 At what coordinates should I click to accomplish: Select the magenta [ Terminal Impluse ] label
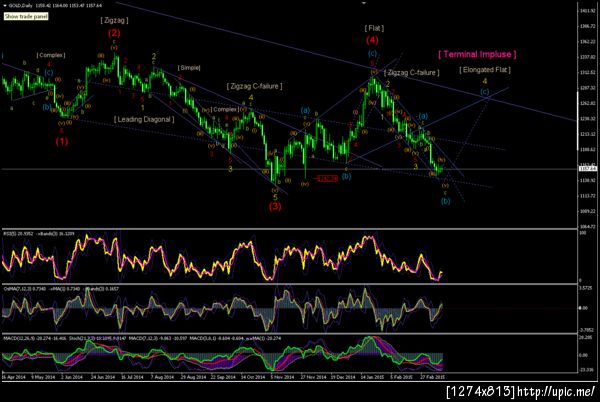click(x=477, y=54)
